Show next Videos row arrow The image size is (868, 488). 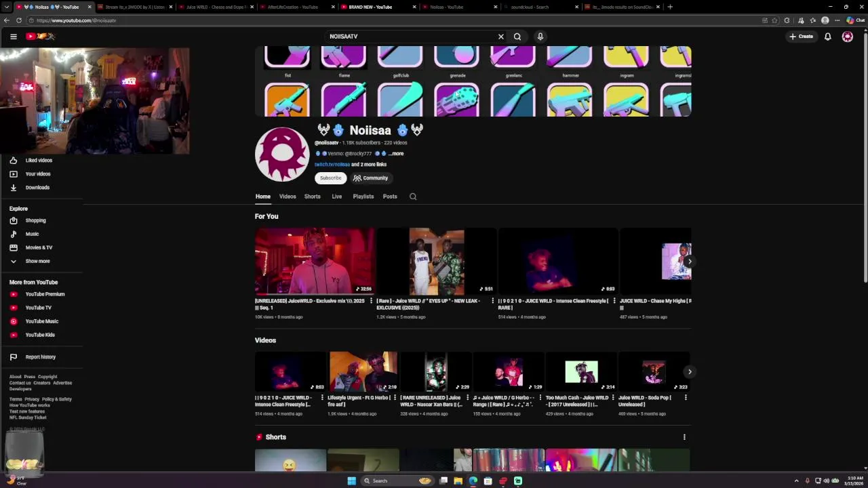690,371
